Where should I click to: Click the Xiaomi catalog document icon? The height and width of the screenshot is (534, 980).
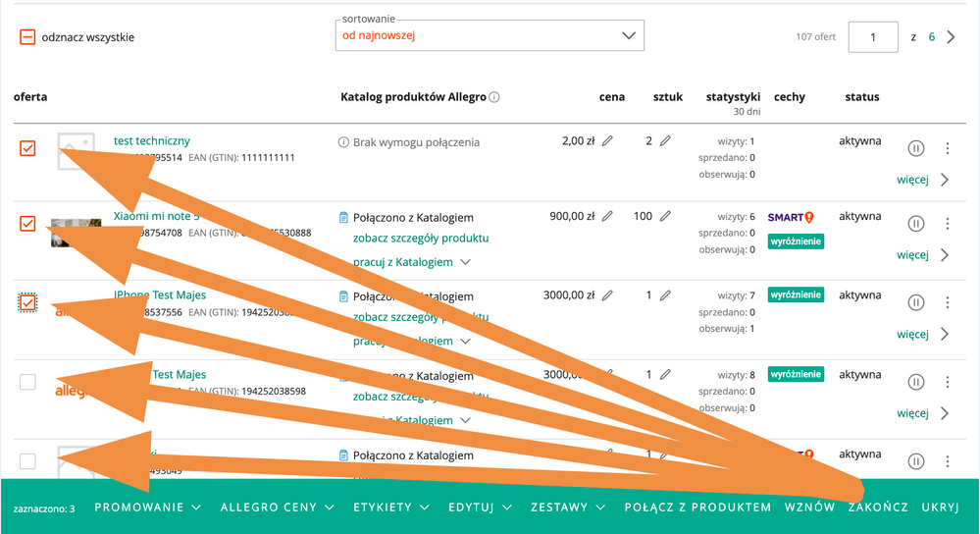[x=343, y=218]
